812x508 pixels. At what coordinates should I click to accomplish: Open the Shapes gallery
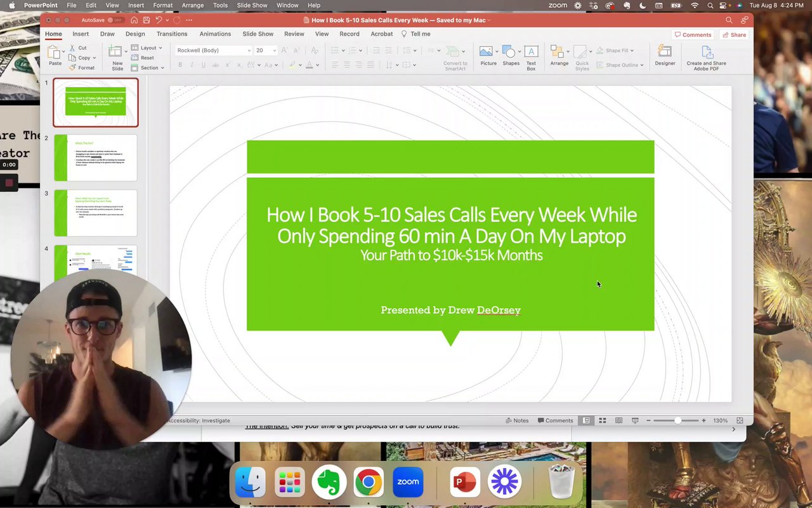click(509, 55)
